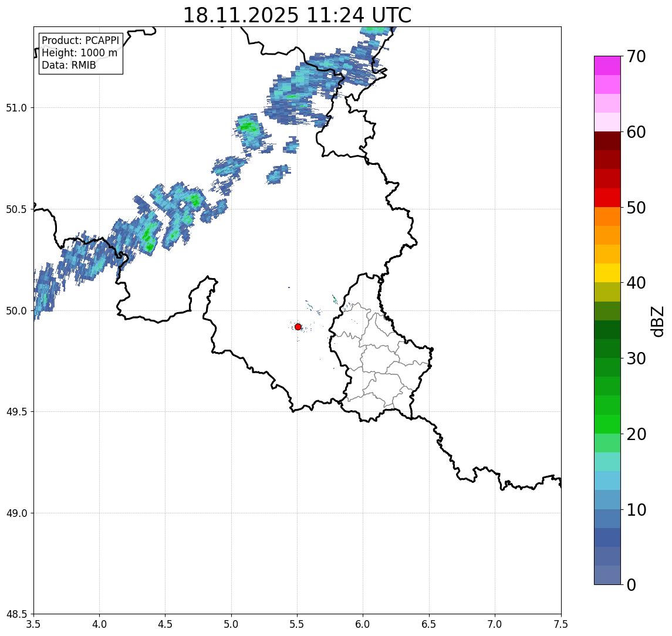The width and height of the screenshot is (672, 636).
Task: Pick the pale pink segment above 60
Action: click(x=607, y=122)
